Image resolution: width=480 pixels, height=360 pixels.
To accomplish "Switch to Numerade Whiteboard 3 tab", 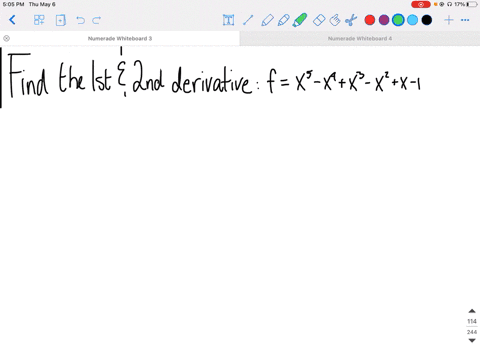I will click(120, 38).
